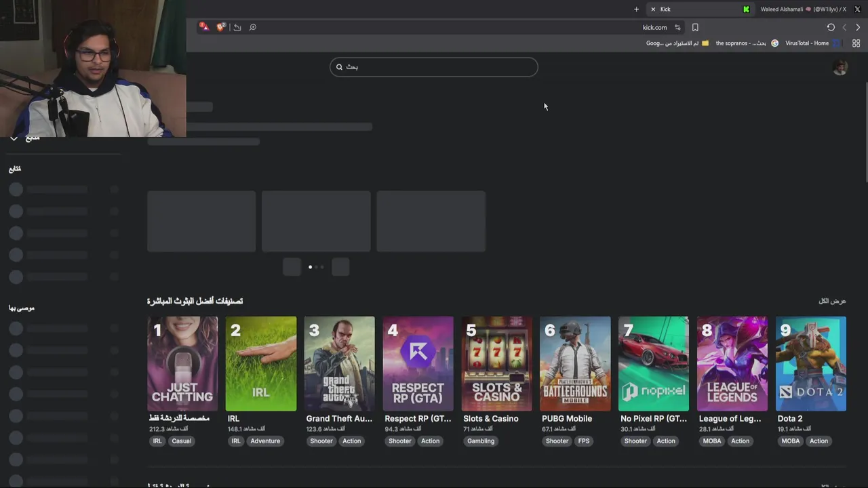Viewport: 868px width, 488px height.
Task: Click the 'League of Leg...' title link
Action: (x=730, y=418)
